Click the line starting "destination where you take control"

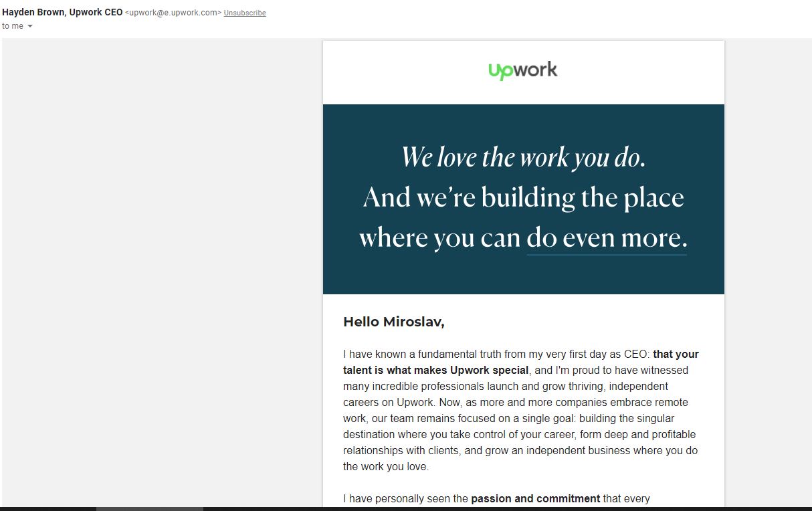point(520,434)
